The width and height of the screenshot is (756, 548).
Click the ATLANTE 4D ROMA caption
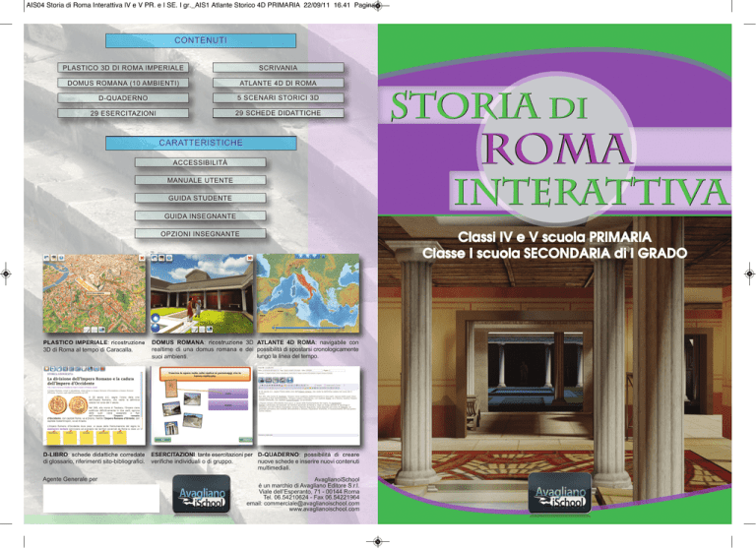(x=307, y=349)
